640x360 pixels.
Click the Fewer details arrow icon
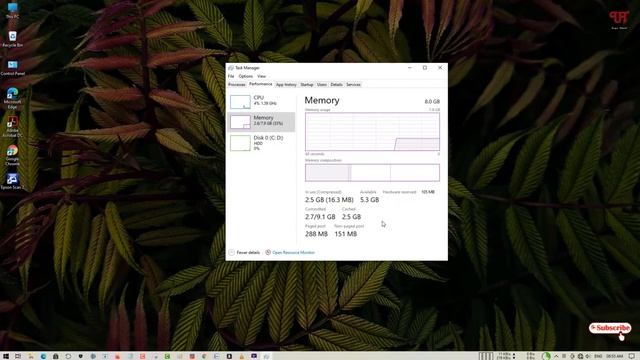(x=231, y=253)
